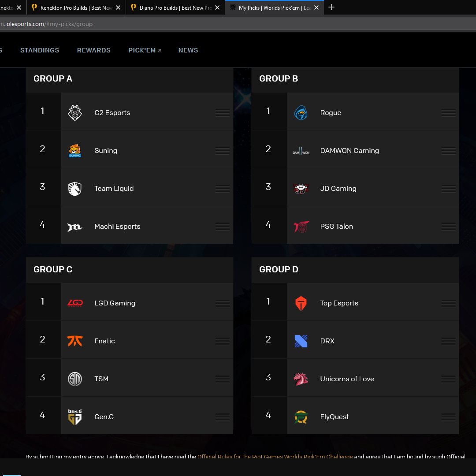Image resolution: width=476 pixels, height=476 pixels.
Task: Click the Group C header
Action: 53,269
